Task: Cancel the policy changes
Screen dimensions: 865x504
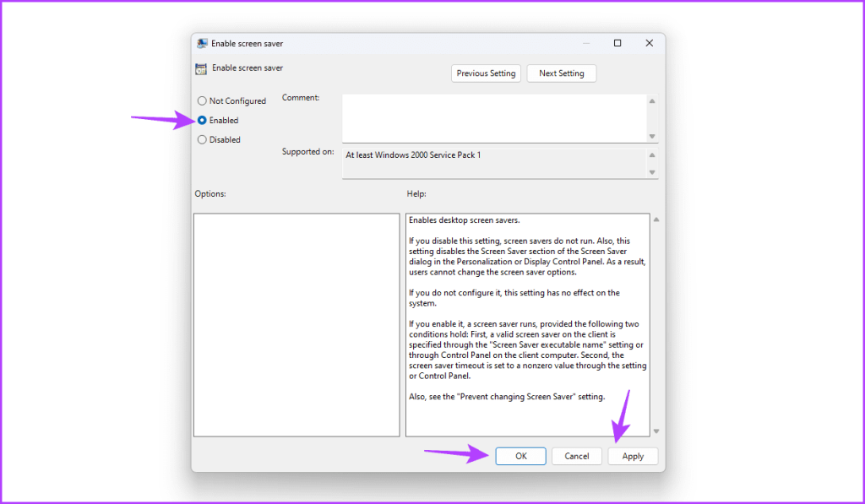Action: coord(577,456)
